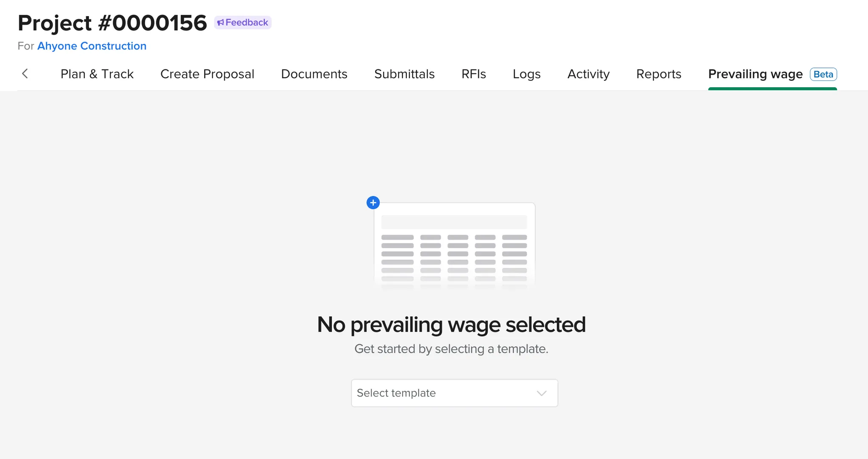The image size is (868, 459).
Task: Click the Beta badge next to Prevailing wage
Action: (823, 74)
